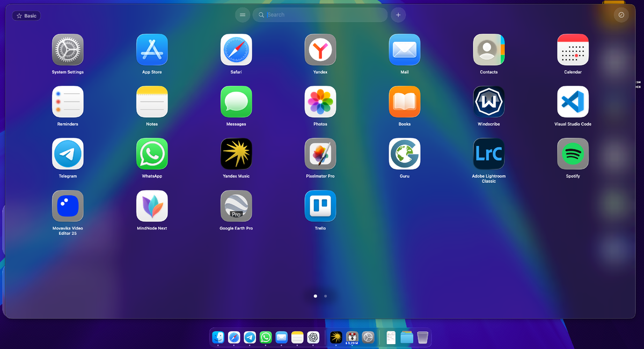Switch to the second page dot
This screenshot has width=644, height=349.
point(325,295)
